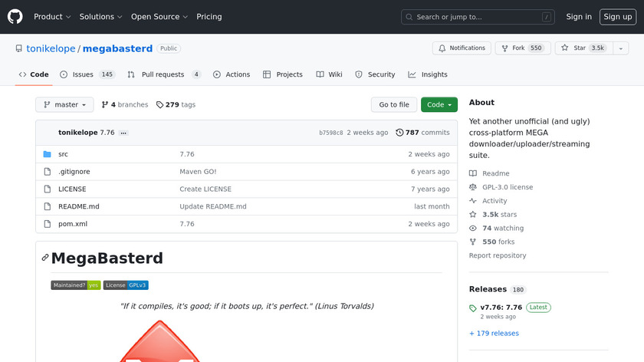Open the tonikelope owner profile
Image resolution: width=644 pixels, height=362 pixels.
coord(51,48)
